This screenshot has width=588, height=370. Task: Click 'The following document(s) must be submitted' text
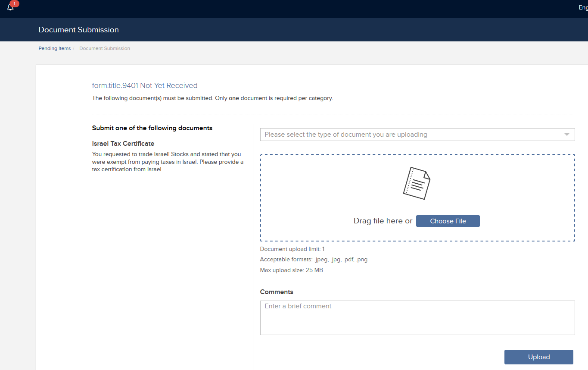[212, 98]
